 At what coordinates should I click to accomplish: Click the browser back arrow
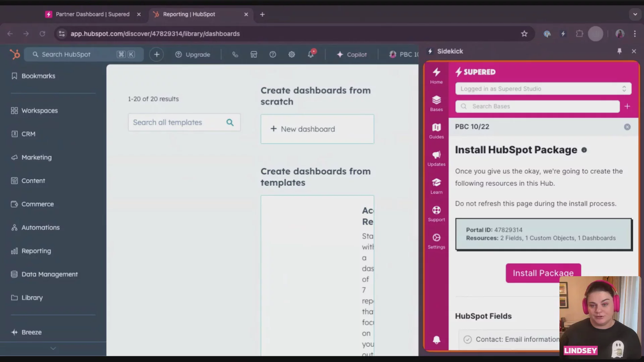pyautogui.click(x=10, y=34)
